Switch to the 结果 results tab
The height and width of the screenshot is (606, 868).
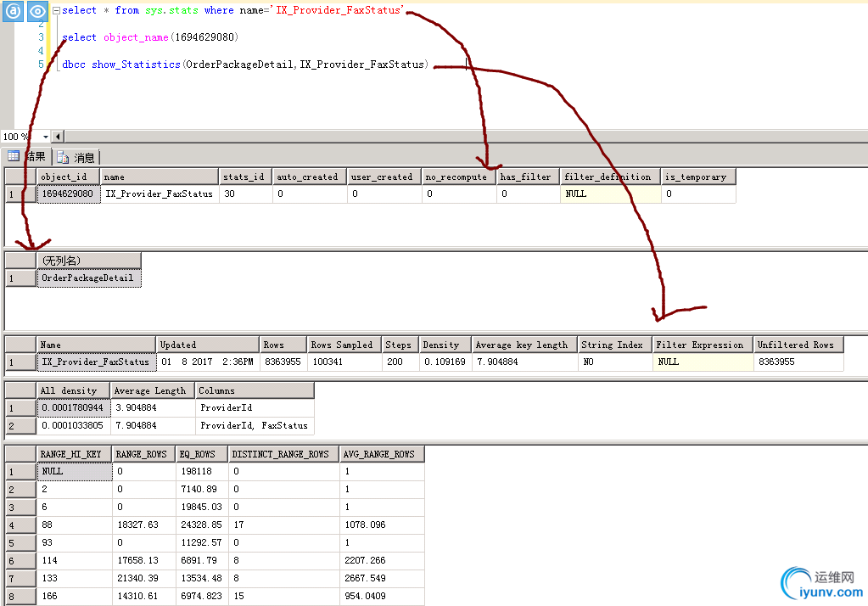[27, 157]
